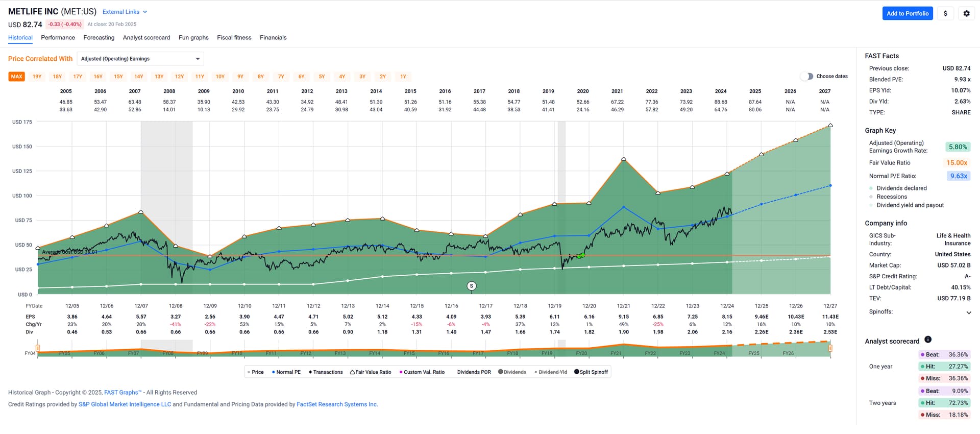Click the split spinoff S marker on chart
980x434 pixels.
[x=472, y=286]
